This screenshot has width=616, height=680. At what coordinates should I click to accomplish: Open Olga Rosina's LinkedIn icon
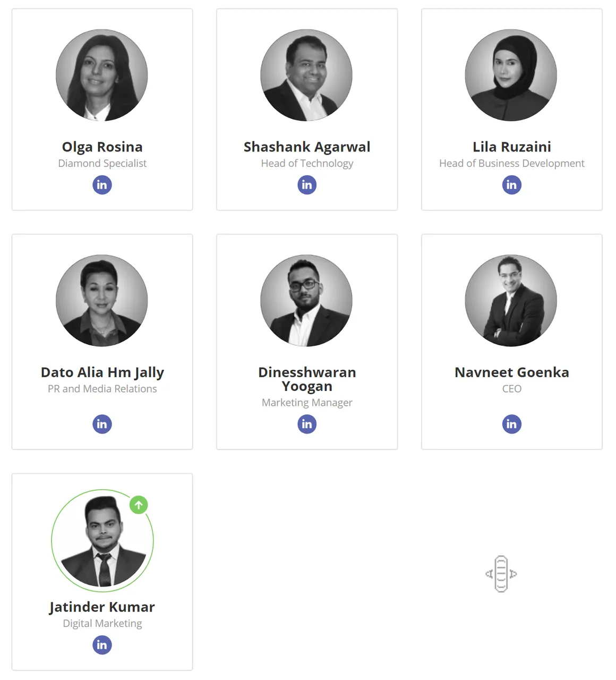pos(102,185)
